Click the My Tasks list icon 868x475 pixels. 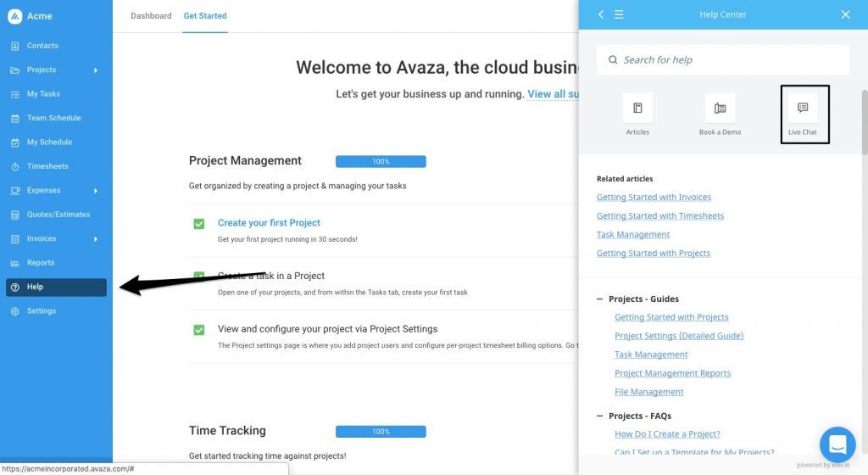click(15, 95)
